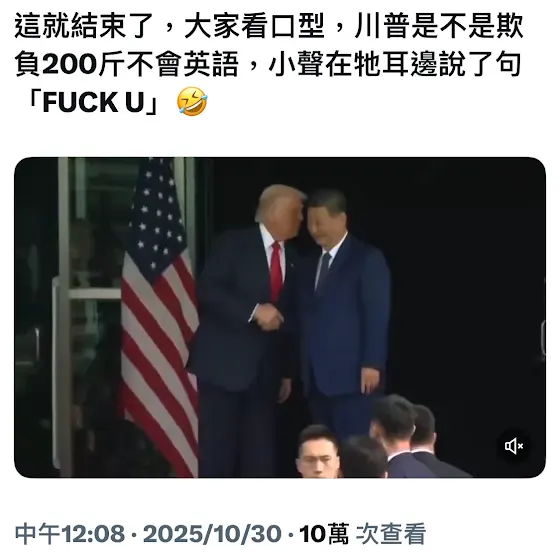Click the red tie in the video
The image size is (560, 560).
click(276, 271)
